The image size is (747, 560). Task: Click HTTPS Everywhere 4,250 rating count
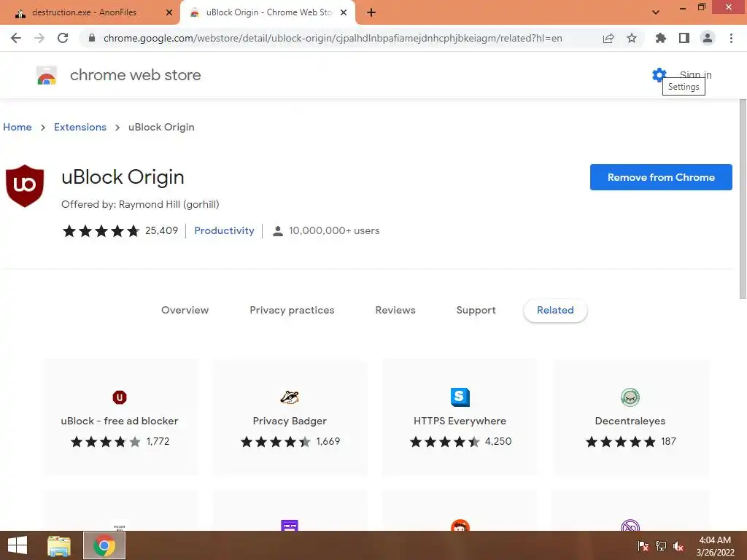[x=498, y=441]
